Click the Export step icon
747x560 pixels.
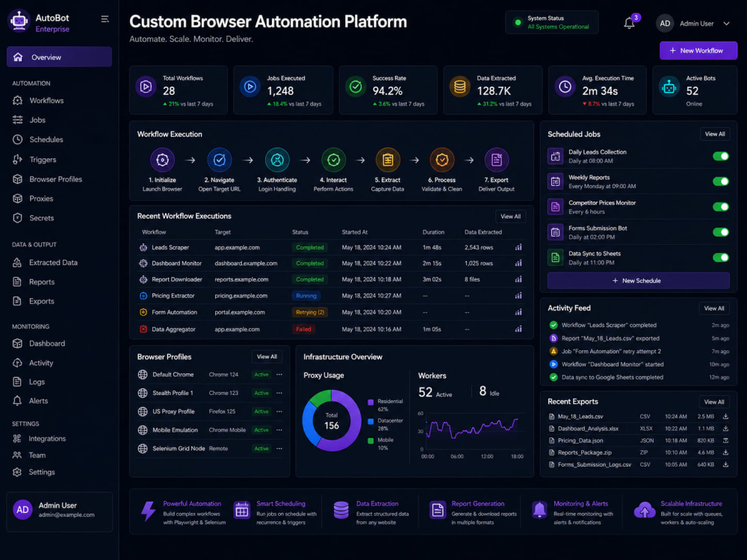497,160
